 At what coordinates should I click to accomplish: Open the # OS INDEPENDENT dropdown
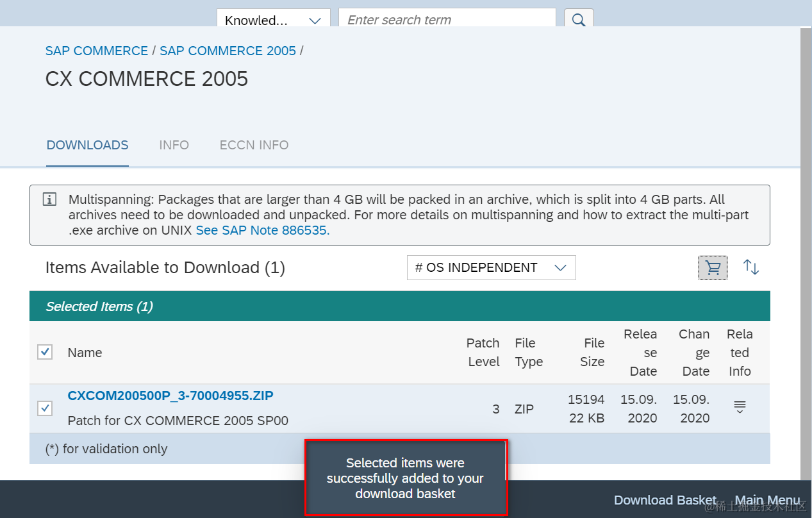coord(491,267)
